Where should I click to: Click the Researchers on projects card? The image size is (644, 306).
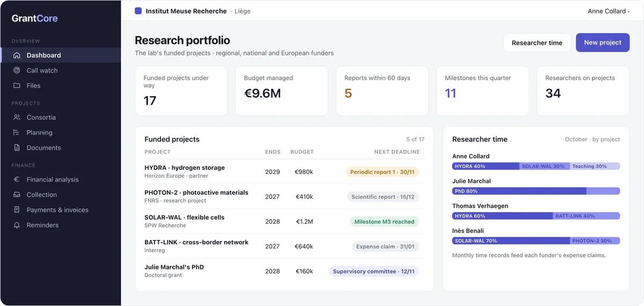[583, 91]
